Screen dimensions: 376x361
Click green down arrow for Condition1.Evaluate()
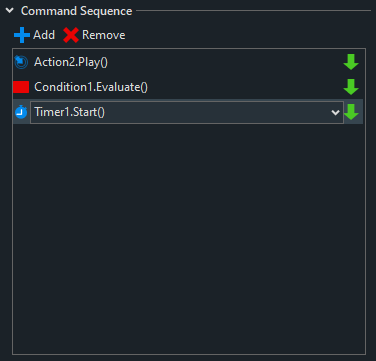coord(351,87)
